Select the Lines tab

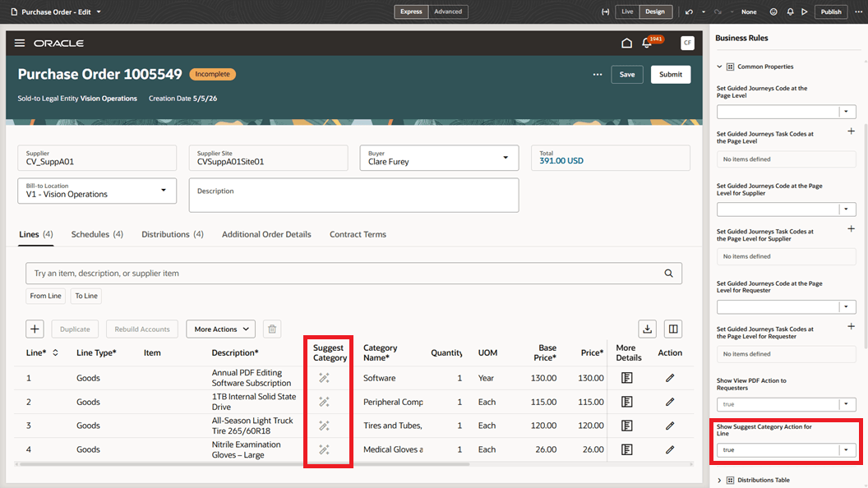point(36,235)
